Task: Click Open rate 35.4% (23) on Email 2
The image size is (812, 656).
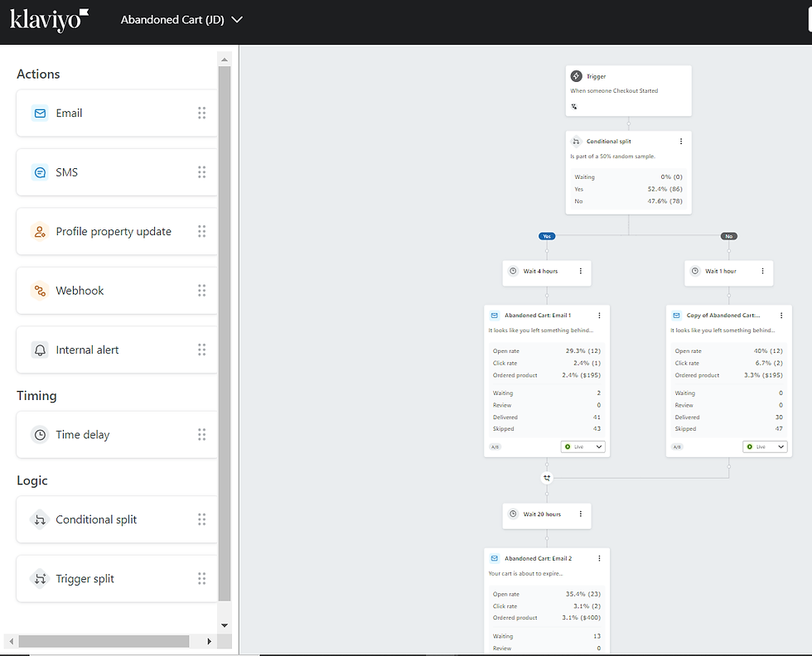Action: (x=547, y=595)
